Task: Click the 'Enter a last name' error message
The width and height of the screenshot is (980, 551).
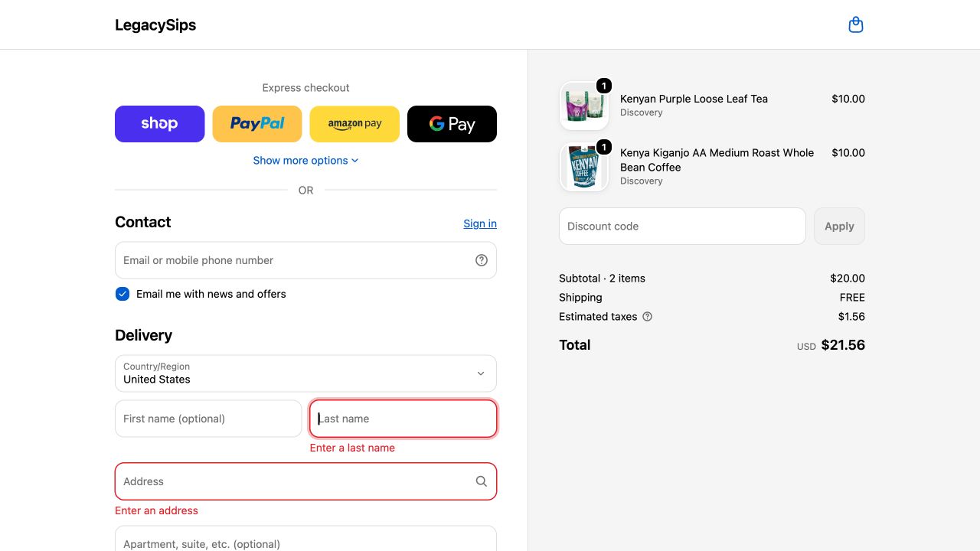Action: click(x=352, y=448)
